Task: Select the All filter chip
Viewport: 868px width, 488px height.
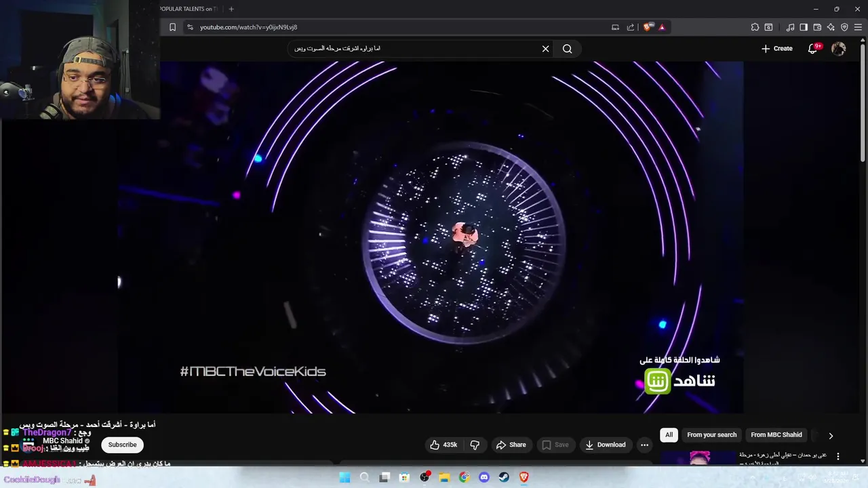Action: (669, 435)
